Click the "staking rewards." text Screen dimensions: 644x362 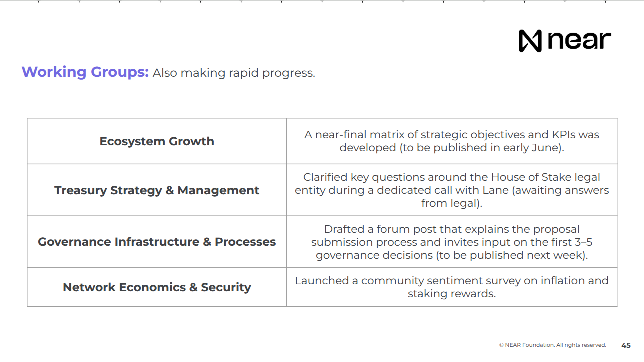[452, 294]
